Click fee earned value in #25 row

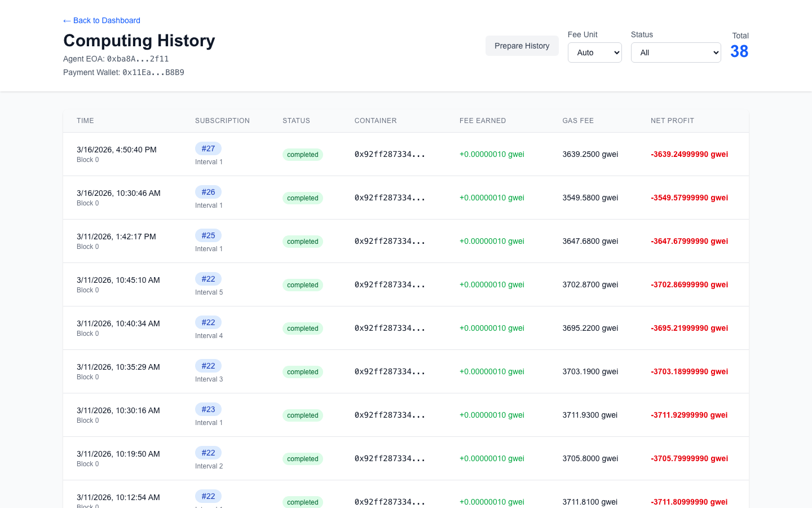[x=492, y=241]
